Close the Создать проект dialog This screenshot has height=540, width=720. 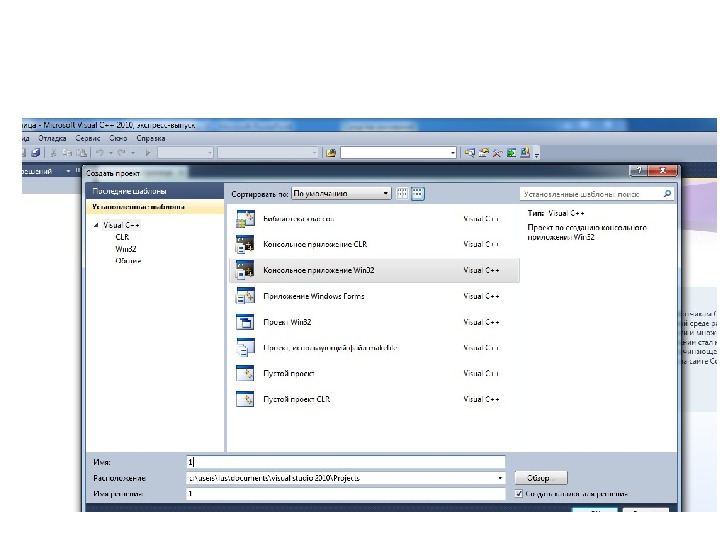(x=662, y=171)
